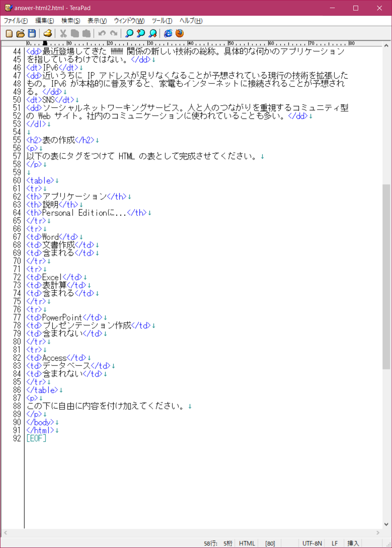
Task: Click the Find Previous magnifier icon
Action: pos(141,33)
